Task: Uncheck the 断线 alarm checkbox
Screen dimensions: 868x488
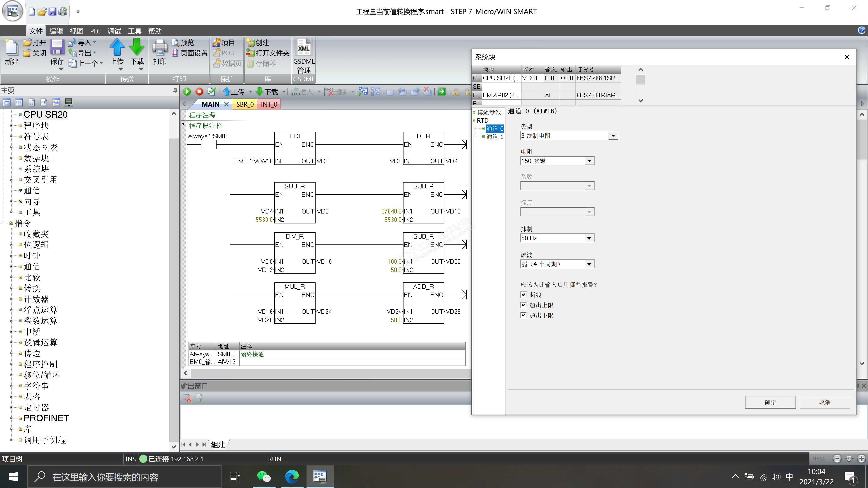Action: point(523,295)
